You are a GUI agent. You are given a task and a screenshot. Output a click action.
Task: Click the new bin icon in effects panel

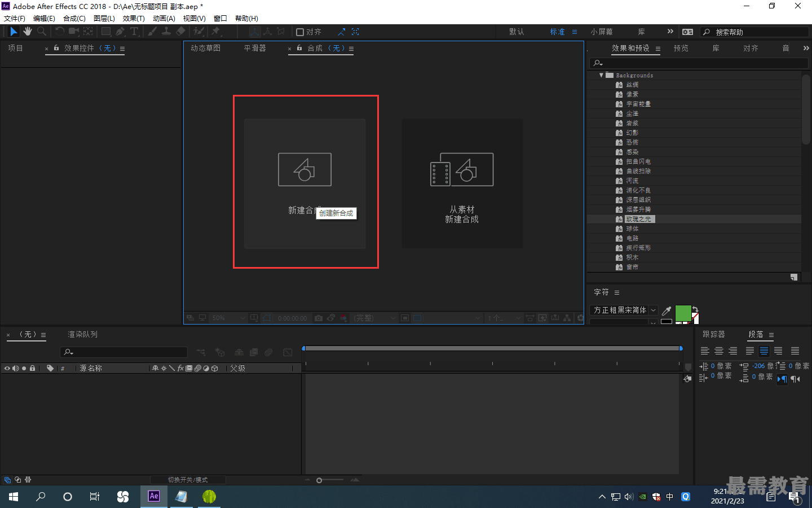(794, 277)
